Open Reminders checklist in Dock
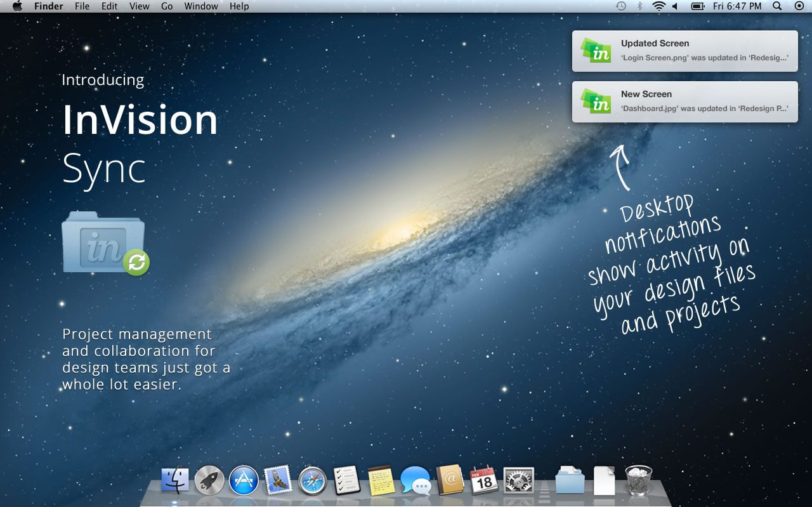 pos(347,480)
